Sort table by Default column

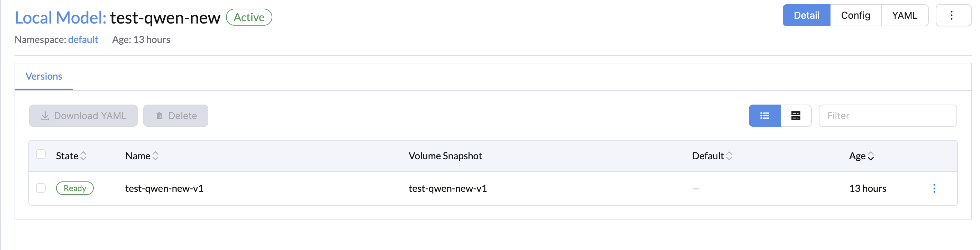tap(712, 156)
